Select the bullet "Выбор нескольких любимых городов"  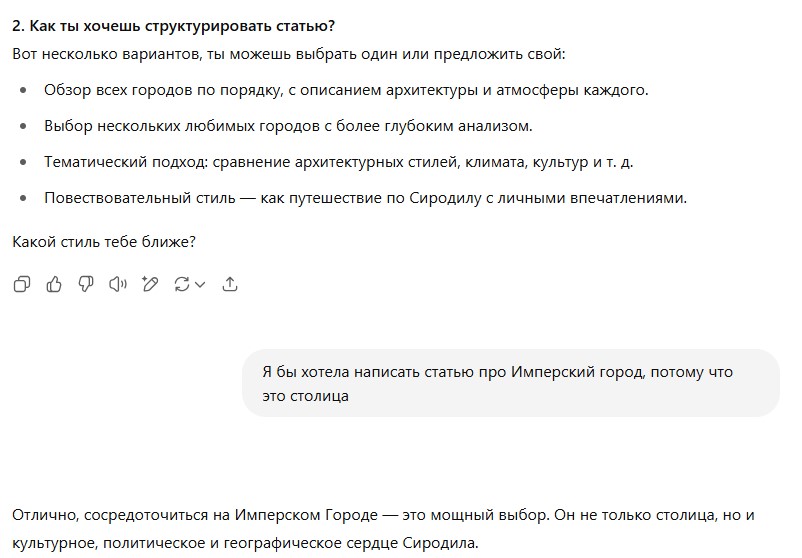click(288, 126)
